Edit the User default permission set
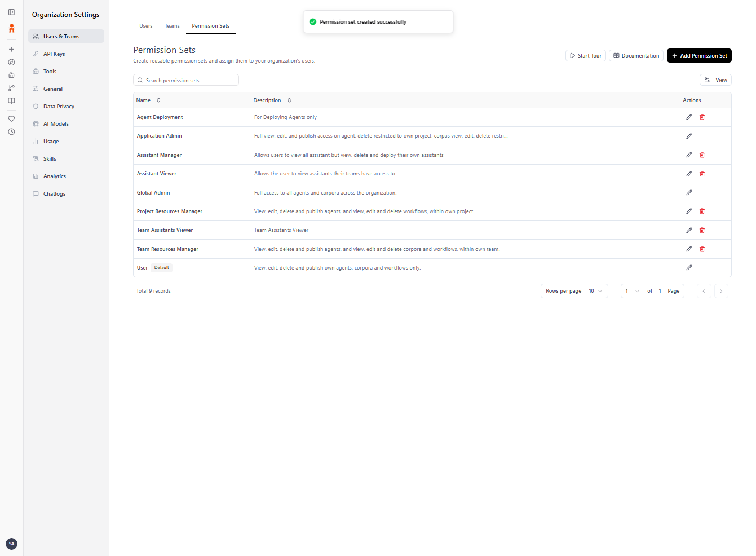 [689, 268]
